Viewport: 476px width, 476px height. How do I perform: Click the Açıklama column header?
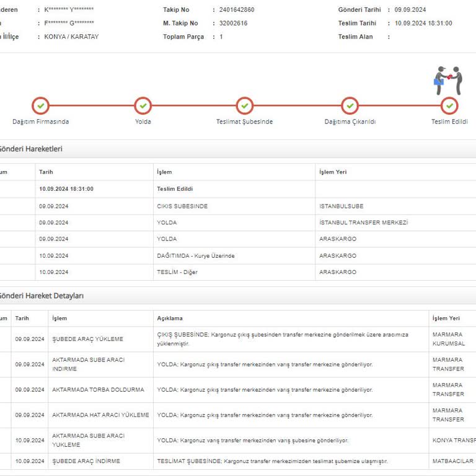coord(169,318)
